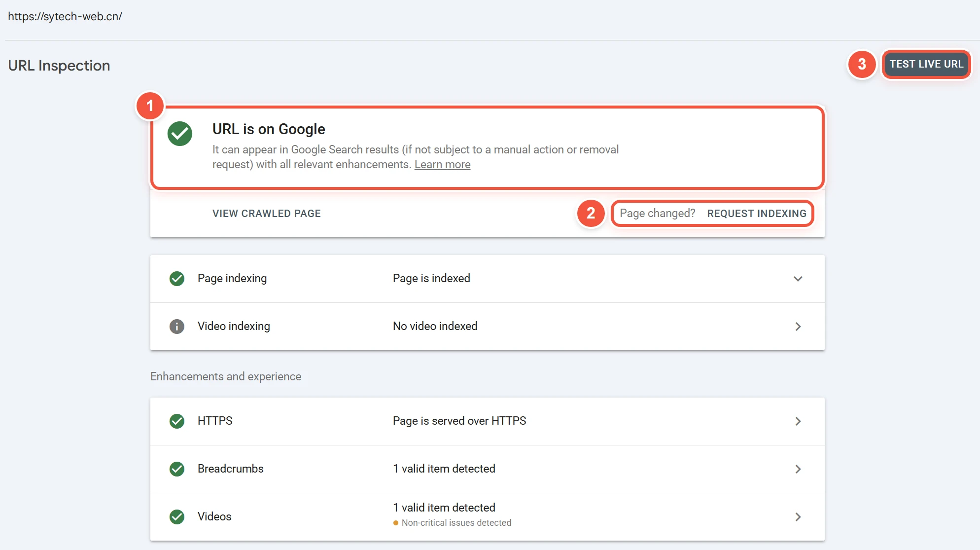Click the 'Page is indexed' status text

[431, 278]
